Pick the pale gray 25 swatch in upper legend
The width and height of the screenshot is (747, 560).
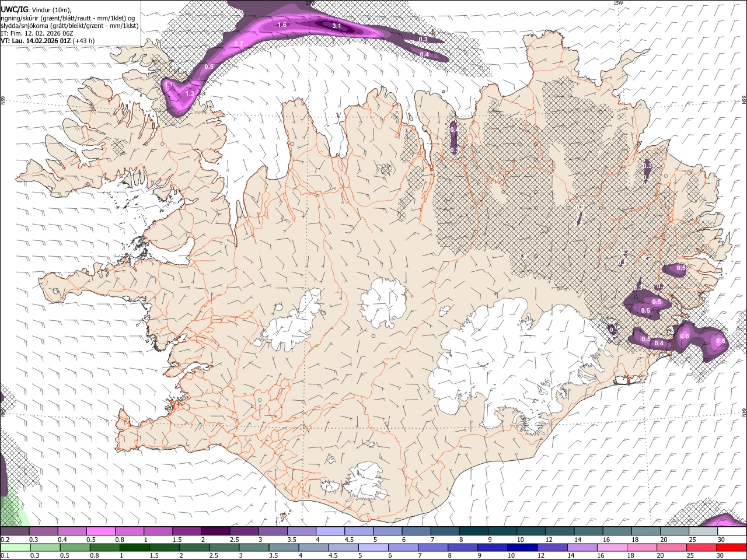point(703,531)
